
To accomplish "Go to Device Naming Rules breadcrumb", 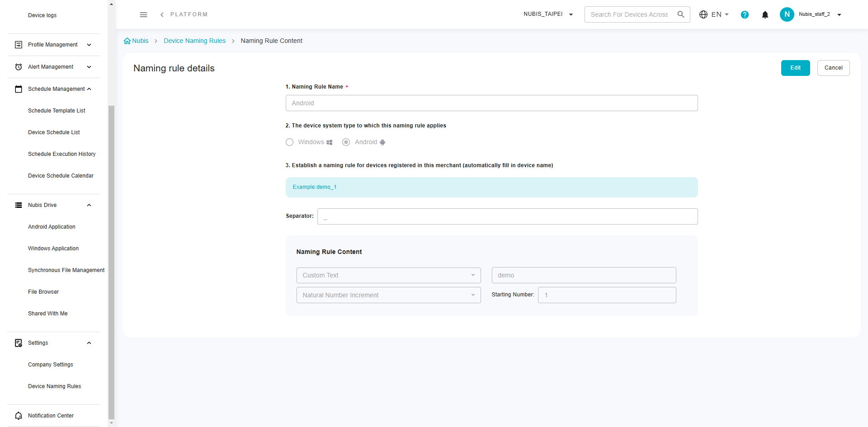I will 194,41.
